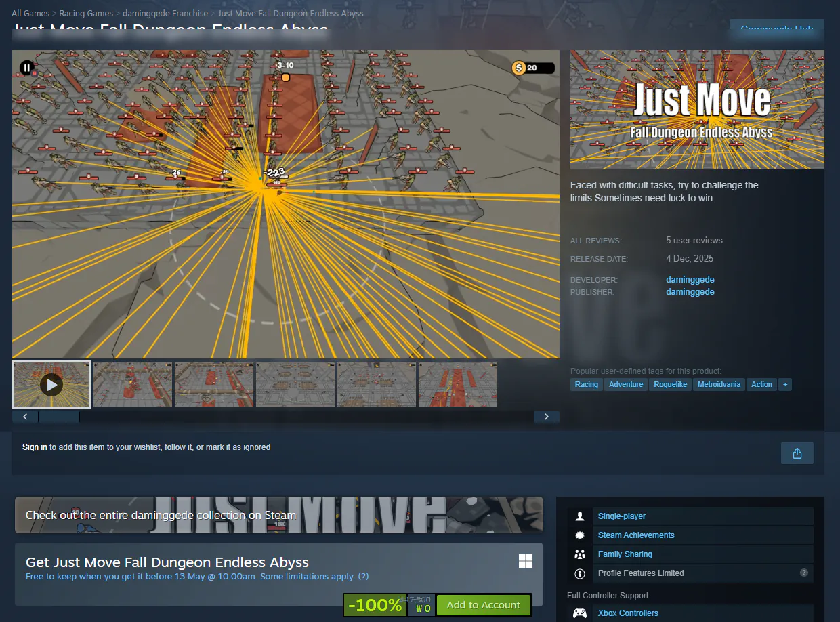
Task: Click the release date 4 Dec, 2025
Action: 690,259
